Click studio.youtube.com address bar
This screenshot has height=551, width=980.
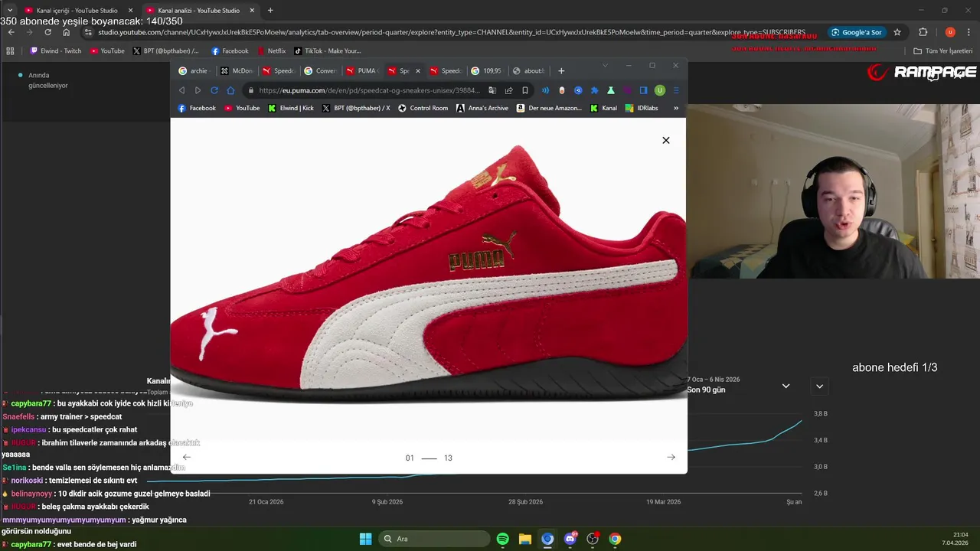(452, 32)
